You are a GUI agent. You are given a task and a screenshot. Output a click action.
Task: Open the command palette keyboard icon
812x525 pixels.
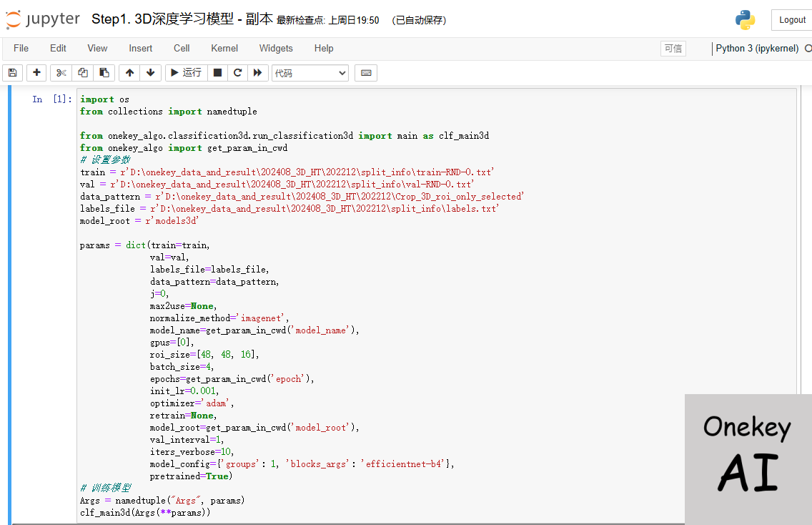(x=366, y=73)
